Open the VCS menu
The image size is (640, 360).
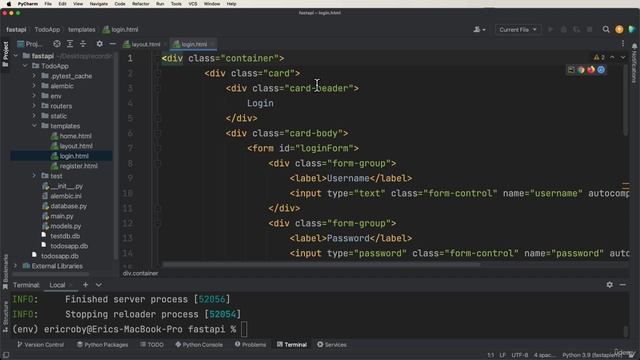tap(193, 4)
